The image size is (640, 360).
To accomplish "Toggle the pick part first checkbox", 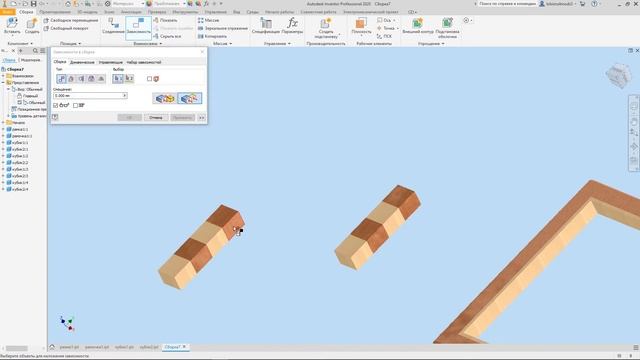I will (149, 79).
